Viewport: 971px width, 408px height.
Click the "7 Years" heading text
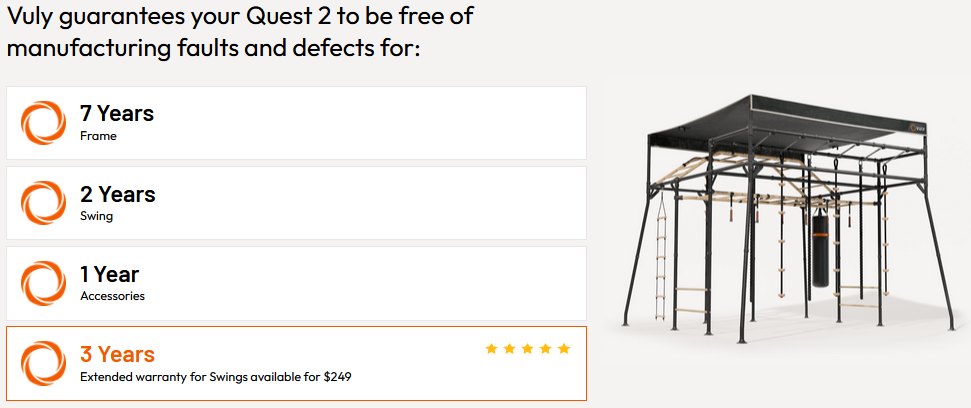pyautogui.click(x=117, y=114)
